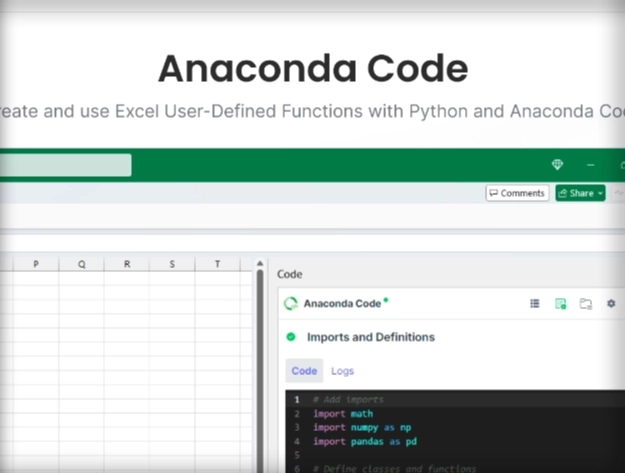This screenshot has height=473, width=625.
Task: Select column R header
Action: point(127,264)
